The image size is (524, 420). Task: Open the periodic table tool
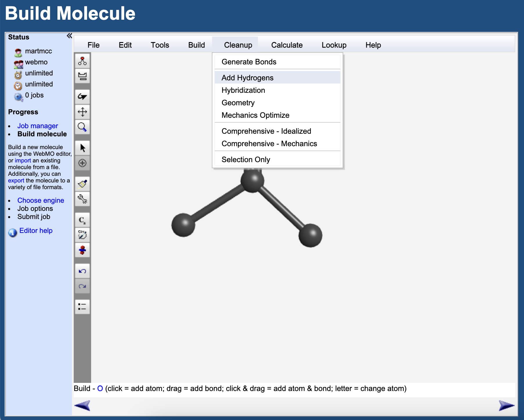[82, 76]
